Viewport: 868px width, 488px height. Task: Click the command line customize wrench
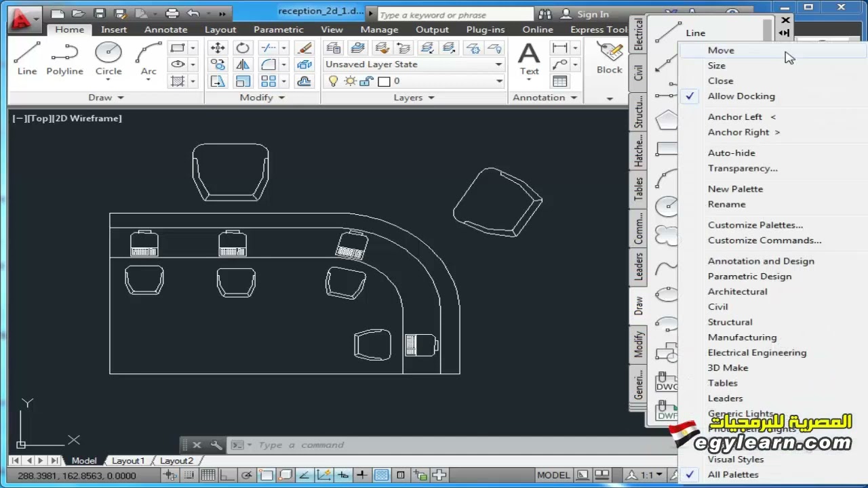[216, 445]
